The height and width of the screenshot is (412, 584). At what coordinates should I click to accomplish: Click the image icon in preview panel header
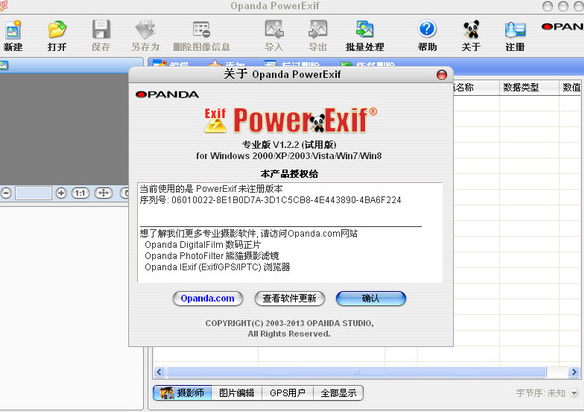pos(4,66)
